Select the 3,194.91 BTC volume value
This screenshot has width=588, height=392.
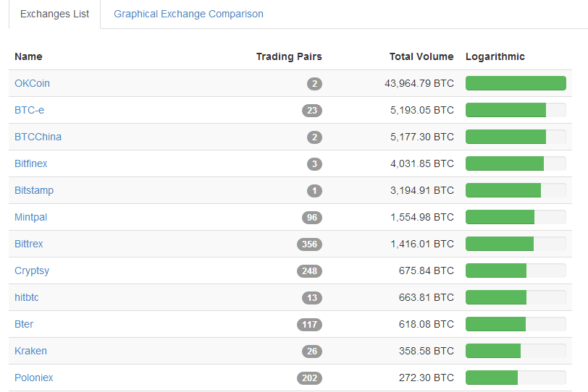422,190
